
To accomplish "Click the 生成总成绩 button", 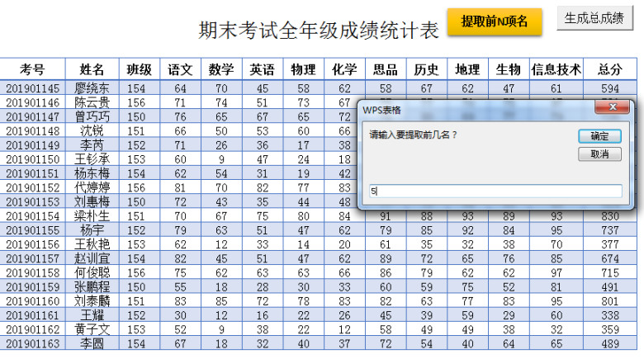I will pyautogui.click(x=594, y=18).
